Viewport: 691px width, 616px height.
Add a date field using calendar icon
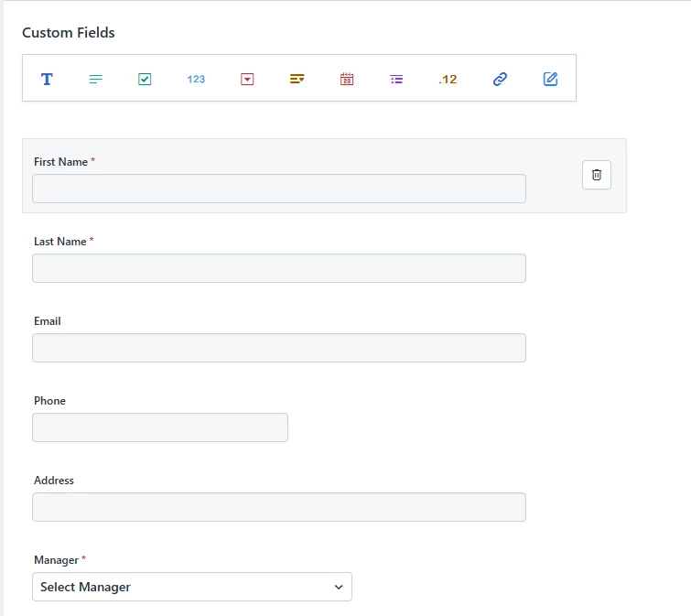pos(347,79)
